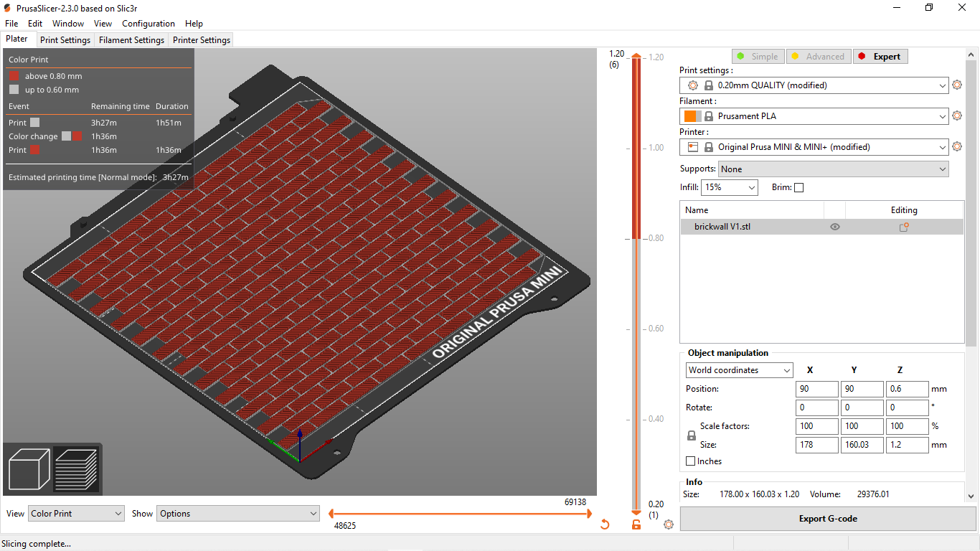Click lock icon inside Print settings dropdown
980x551 pixels.
[708, 85]
